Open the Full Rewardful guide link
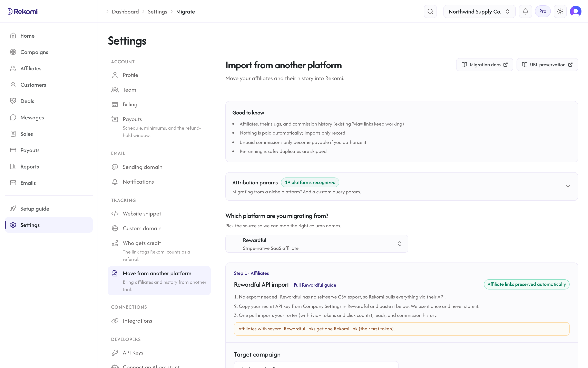The height and width of the screenshot is (368, 588). (315, 285)
